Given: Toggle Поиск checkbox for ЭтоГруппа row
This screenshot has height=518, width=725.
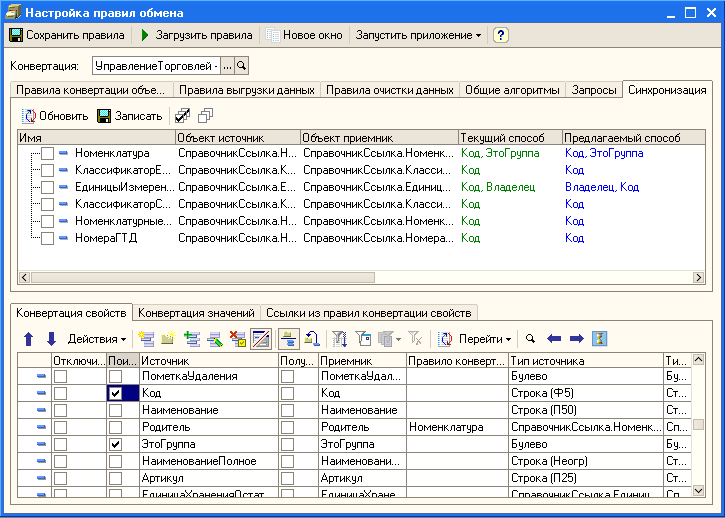Looking at the screenshot, I should (x=115, y=444).
